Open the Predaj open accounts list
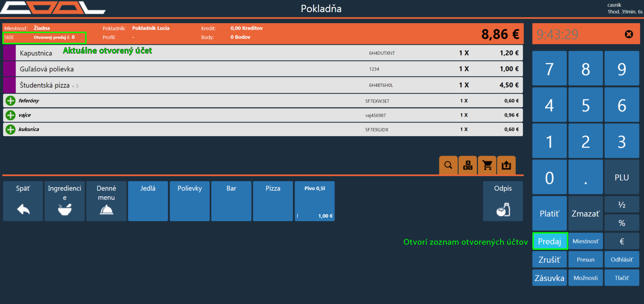Viewport: 644px width, 304px height. coord(550,241)
